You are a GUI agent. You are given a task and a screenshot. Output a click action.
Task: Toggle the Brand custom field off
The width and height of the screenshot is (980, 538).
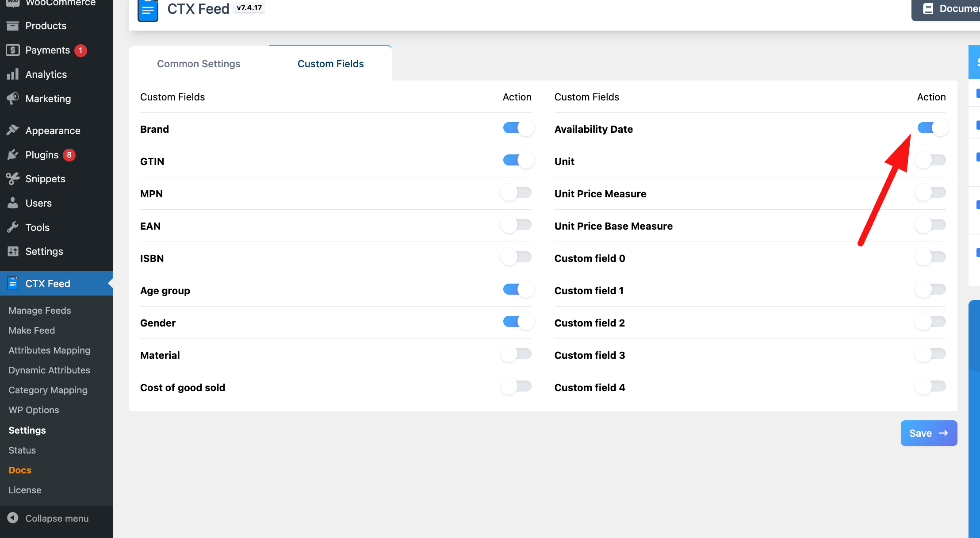coord(517,128)
